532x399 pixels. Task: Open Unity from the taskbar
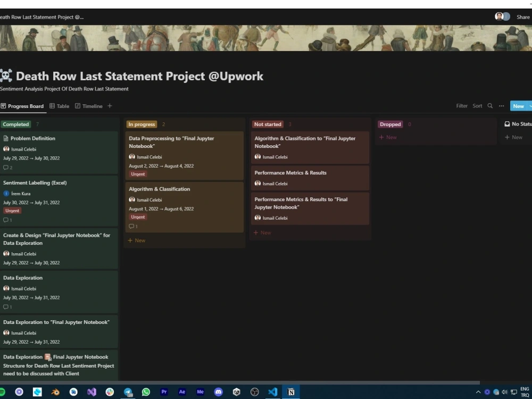(237, 392)
